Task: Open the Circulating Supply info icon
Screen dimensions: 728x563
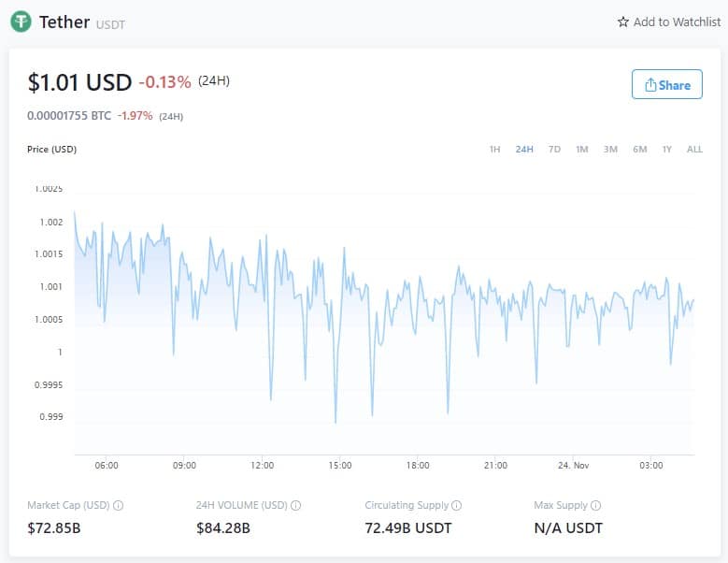Action: (456, 505)
